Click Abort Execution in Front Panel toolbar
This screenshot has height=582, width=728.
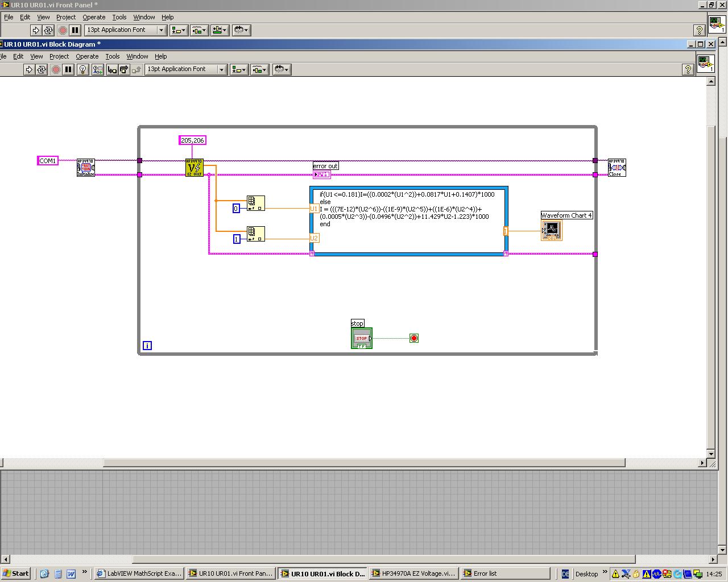click(x=63, y=30)
